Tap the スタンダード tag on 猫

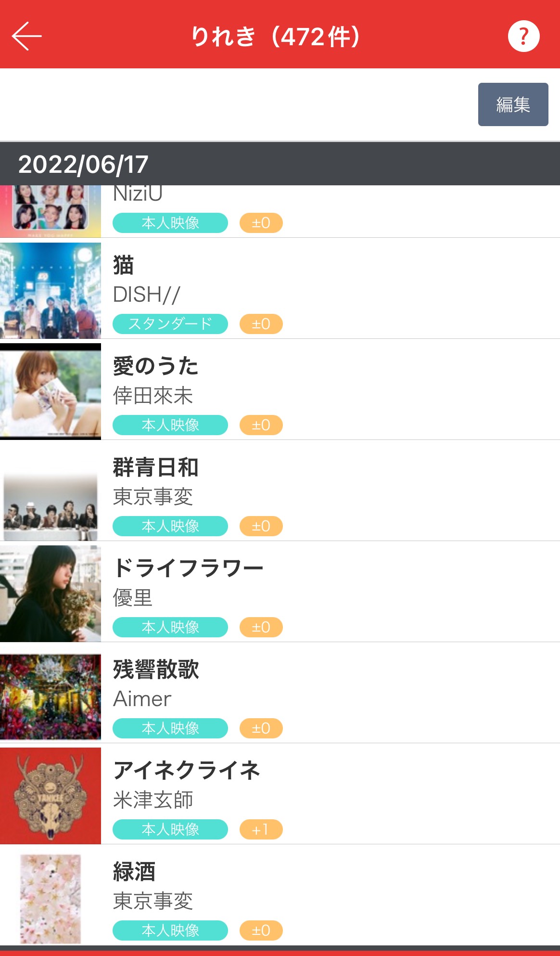170,324
